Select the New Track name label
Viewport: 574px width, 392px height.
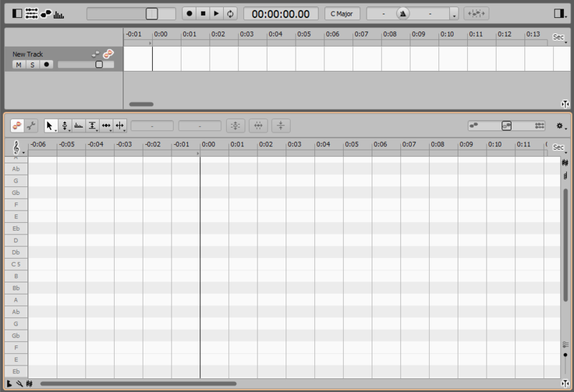point(27,54)
